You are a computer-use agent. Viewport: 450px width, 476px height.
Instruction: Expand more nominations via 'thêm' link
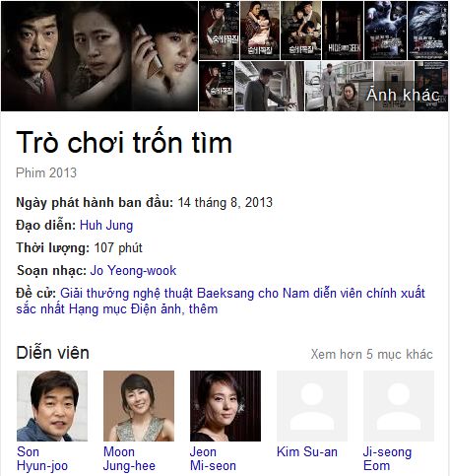203,309
